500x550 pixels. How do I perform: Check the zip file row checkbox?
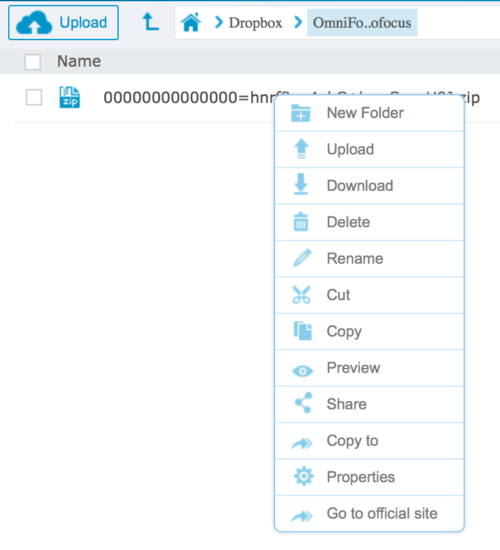pyautogui.click(x=34, y=97)
